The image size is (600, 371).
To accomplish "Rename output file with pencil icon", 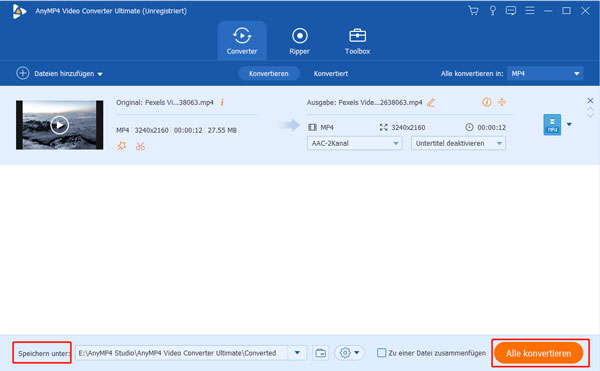I will coord(431,103).
